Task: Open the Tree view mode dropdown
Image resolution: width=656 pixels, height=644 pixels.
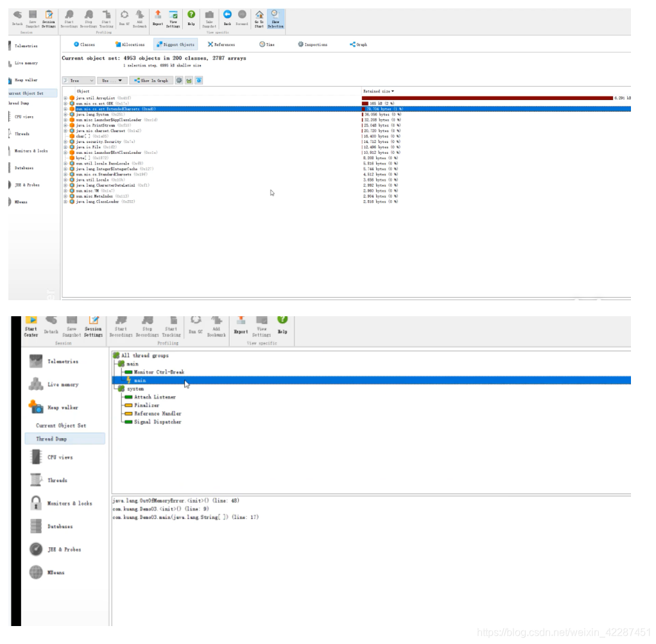Action: click(79, 80)
